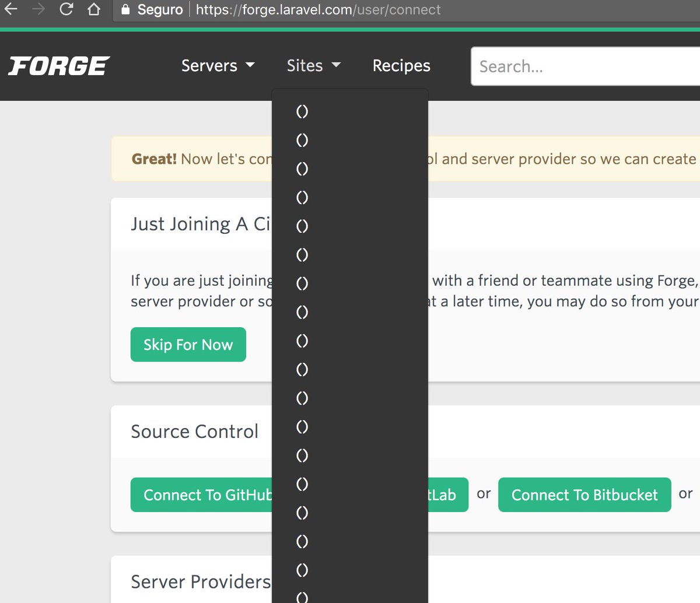Screen dimensions: 700x603
Task: Open the Servers dropdown menu
Action: pos(218,65)
